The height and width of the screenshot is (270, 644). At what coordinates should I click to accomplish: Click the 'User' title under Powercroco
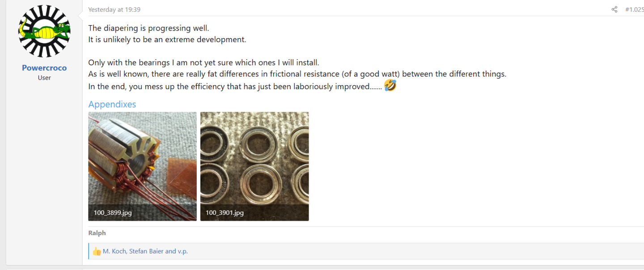point(44,78)
